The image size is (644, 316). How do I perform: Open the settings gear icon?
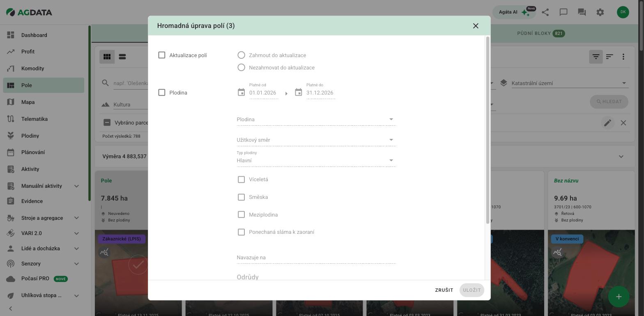600,12
